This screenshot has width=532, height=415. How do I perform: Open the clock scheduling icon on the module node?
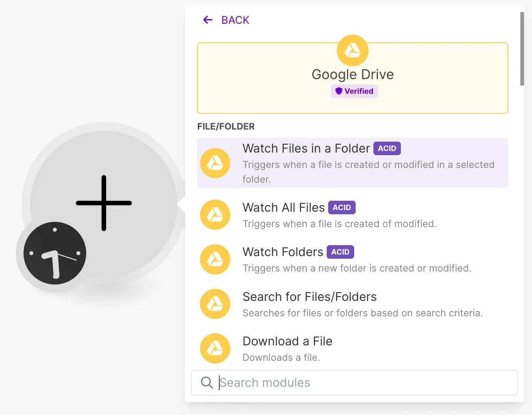pyautogui.click(x=54, y=253)
